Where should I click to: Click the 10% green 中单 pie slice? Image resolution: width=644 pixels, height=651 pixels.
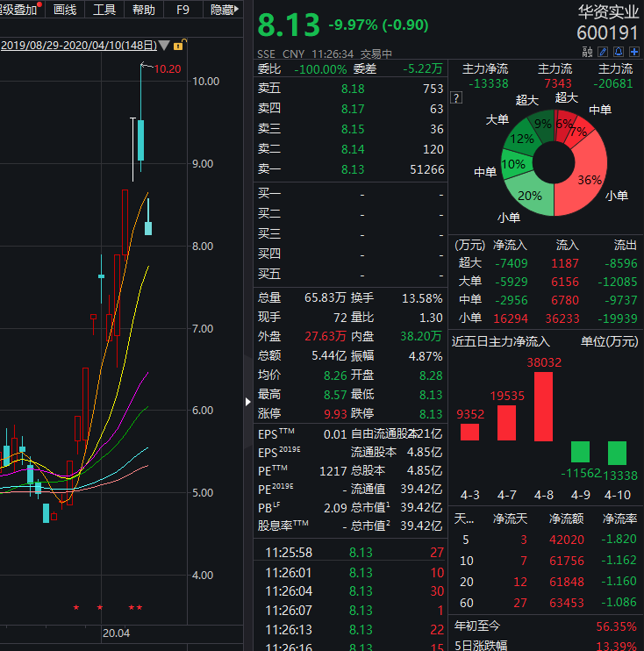click(514, 164)
